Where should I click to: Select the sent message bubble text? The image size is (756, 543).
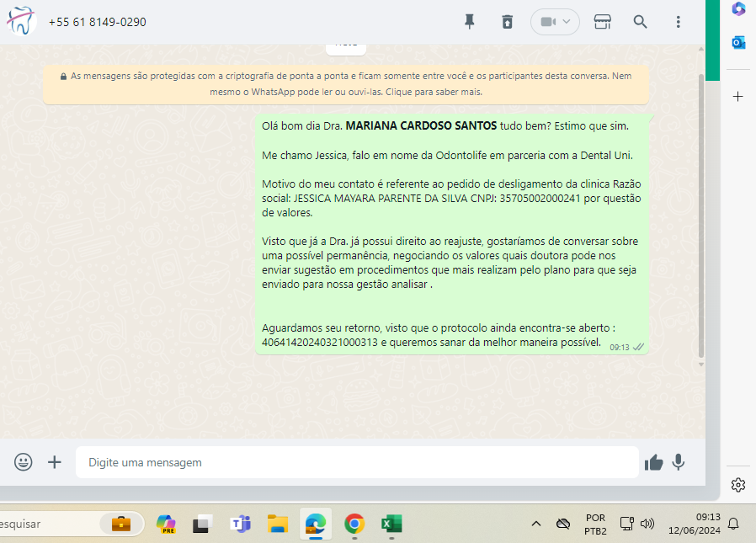pyautogui.click(x=451, y=234)
